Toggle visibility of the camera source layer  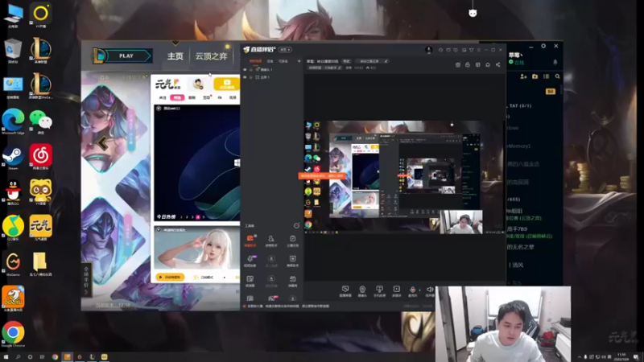click(x=246, y=69)
